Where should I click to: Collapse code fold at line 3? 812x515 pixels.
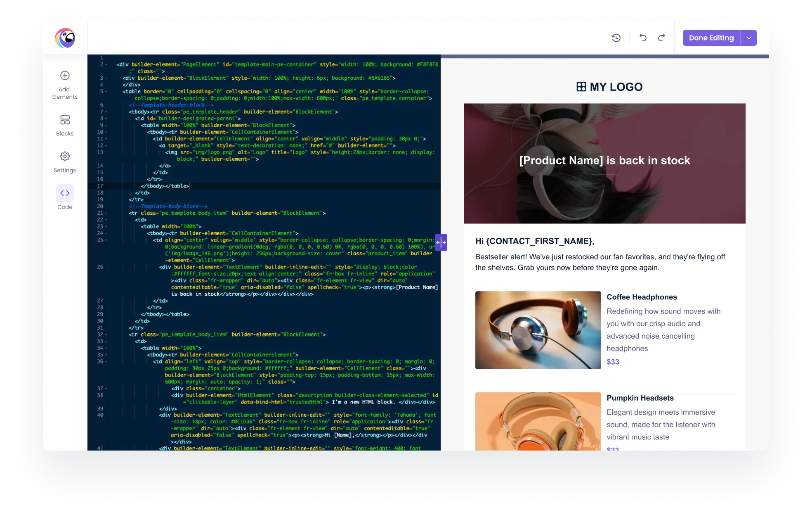coord(106,78)
